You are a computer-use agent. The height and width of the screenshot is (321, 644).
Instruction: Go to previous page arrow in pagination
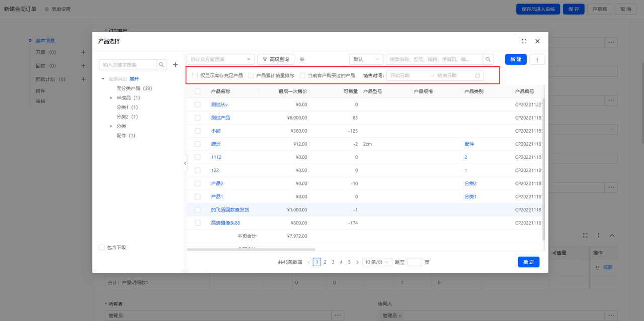pyautogui.click(x=309, y=262)
